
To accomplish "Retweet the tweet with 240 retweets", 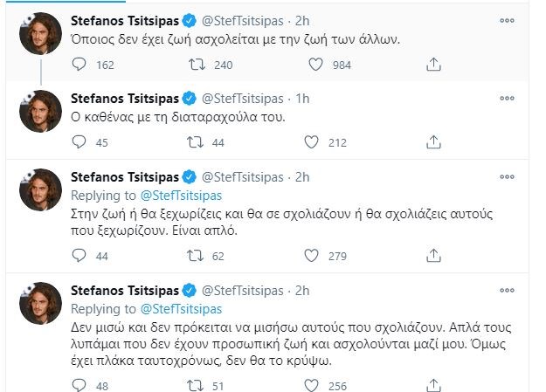I will coord(200,64).
